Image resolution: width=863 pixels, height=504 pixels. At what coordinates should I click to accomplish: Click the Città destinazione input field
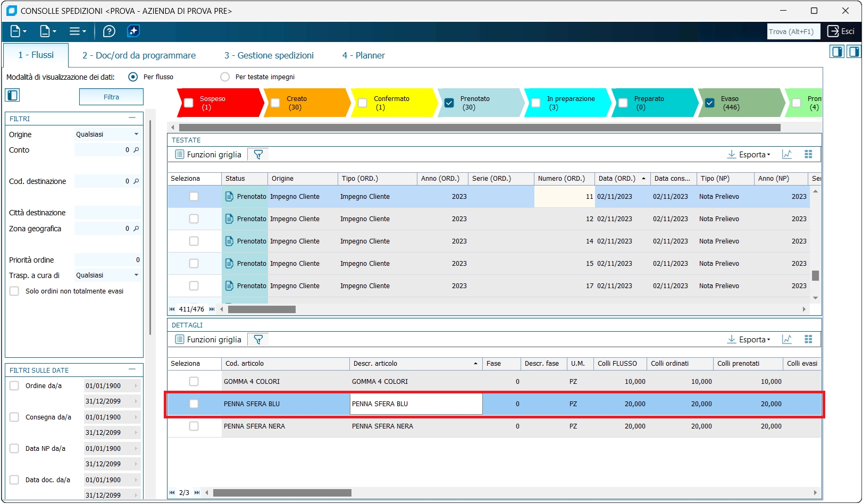click(x=108, y=213)
